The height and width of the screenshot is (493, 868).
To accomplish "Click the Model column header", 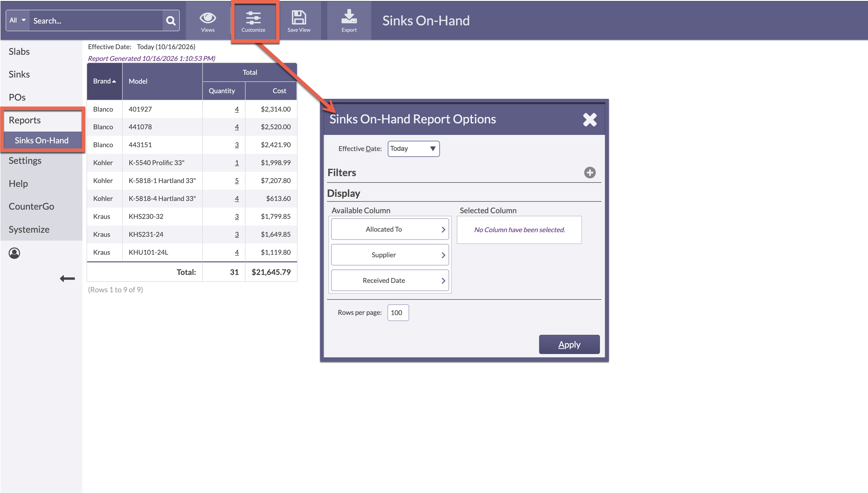I will [x=162, y=81].
